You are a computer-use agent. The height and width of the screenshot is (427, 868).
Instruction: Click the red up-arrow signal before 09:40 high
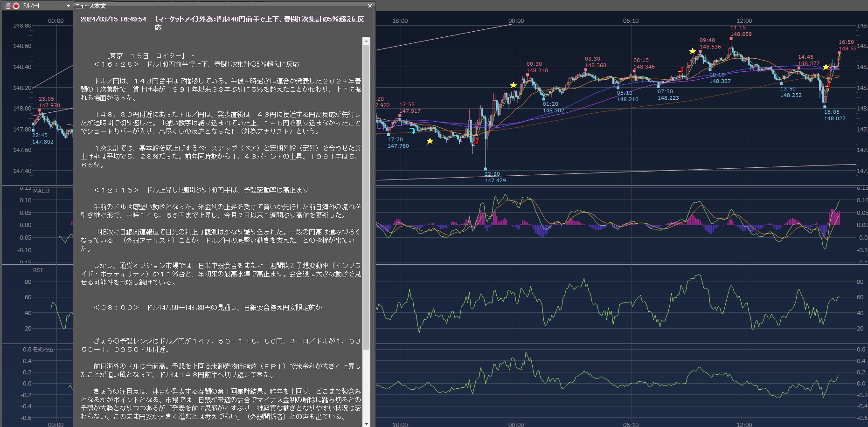tap(681, 70)
